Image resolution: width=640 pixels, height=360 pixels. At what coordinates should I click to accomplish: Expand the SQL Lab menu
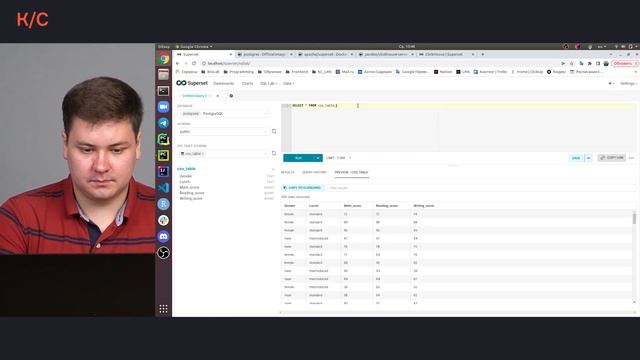pos(269,83)
